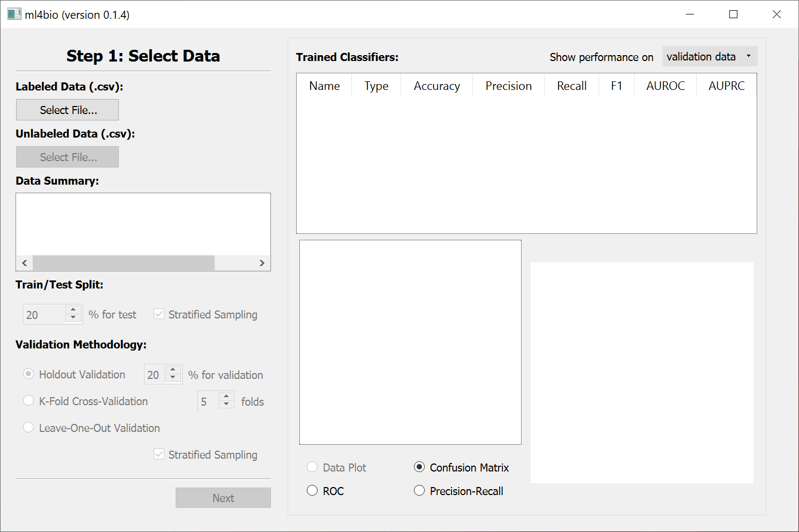The width and height of the screenshot is (799, 532).
Task: Select K-Fold Cross-Validation option
Action: tap(29, 401)
